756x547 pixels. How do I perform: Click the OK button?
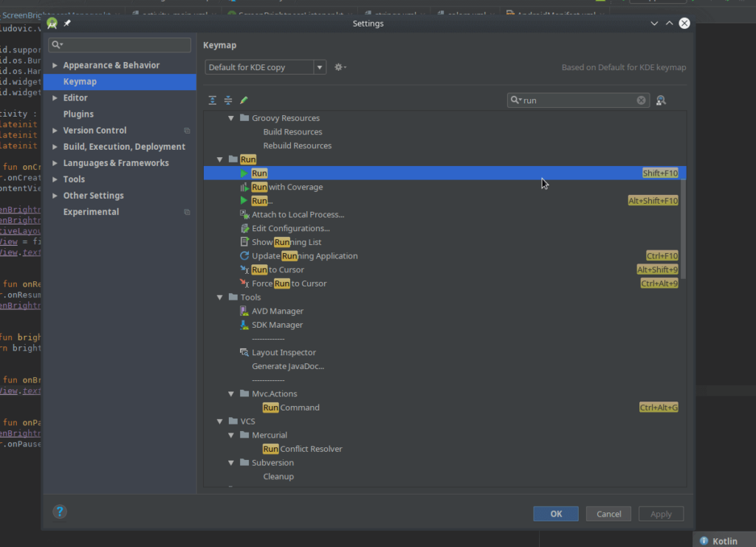tap(555, 513)
